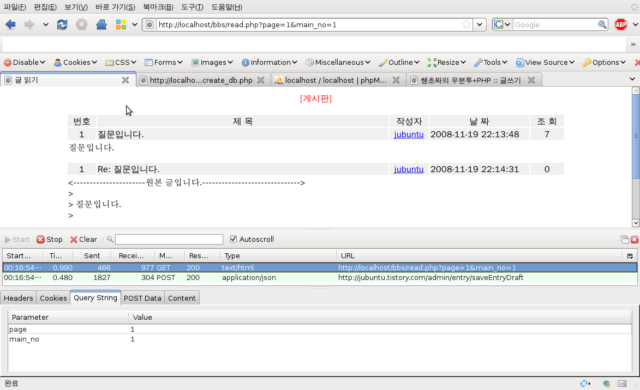Open the 편집(E) menu
This screenshot has height=390, width=640.
point(45,7)
